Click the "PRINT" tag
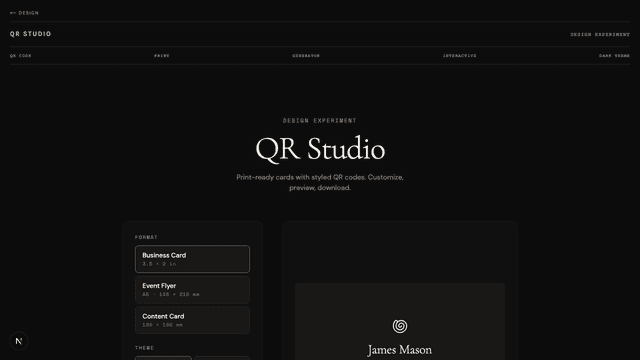Viewport: 640px width, 360px height. (x=162, y=56)
